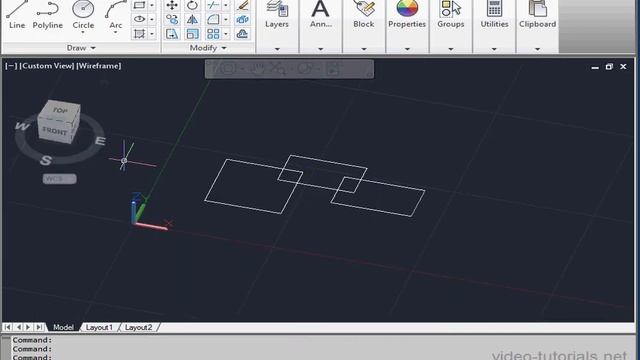Select the Trim tool
Screen dimensions: 640x360
213,5
